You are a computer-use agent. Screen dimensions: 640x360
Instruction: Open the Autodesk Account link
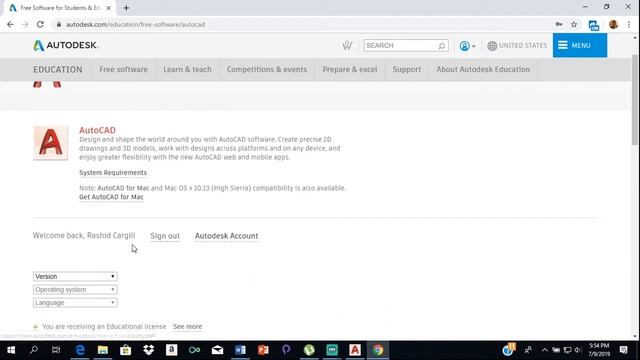point(227,236)
